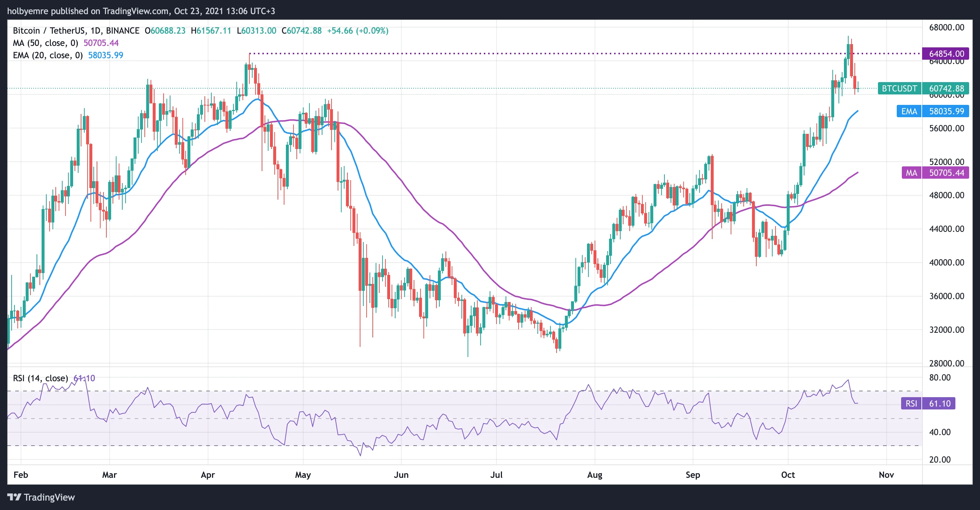
Task: Click the 50705.44 MA axis value
Action: [x=945, y=173]
